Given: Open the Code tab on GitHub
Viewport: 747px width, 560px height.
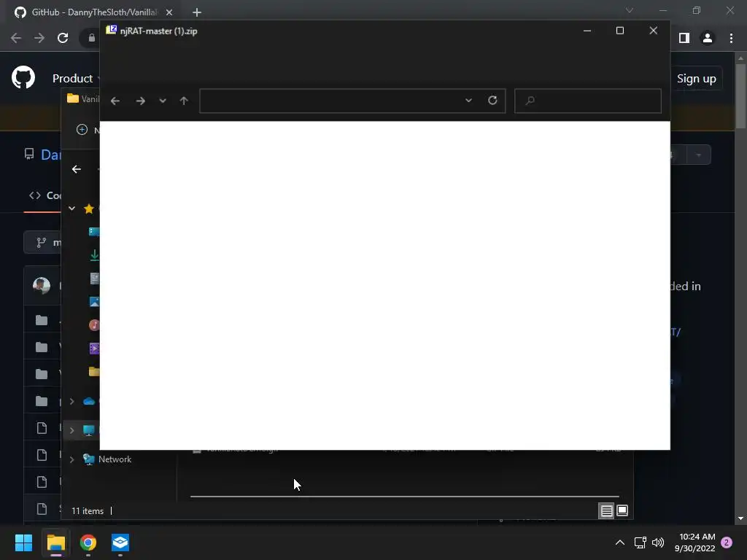Looking at the screenshot, I should click(x=44, y=195).
